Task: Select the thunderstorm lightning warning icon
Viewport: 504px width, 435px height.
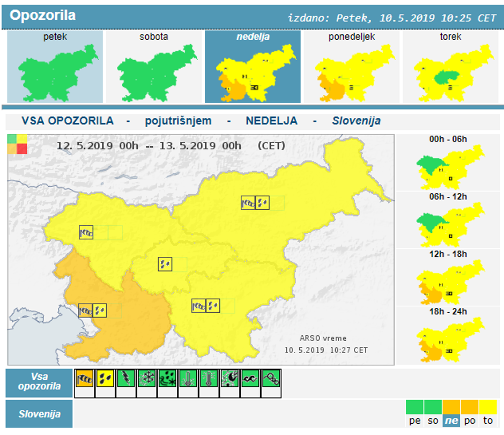Action: pos(125,378)
